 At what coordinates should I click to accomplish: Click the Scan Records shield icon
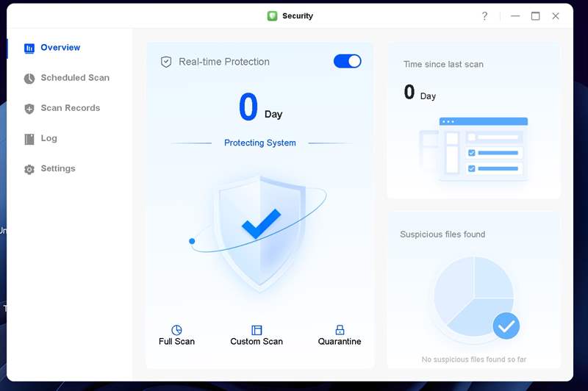29,109
